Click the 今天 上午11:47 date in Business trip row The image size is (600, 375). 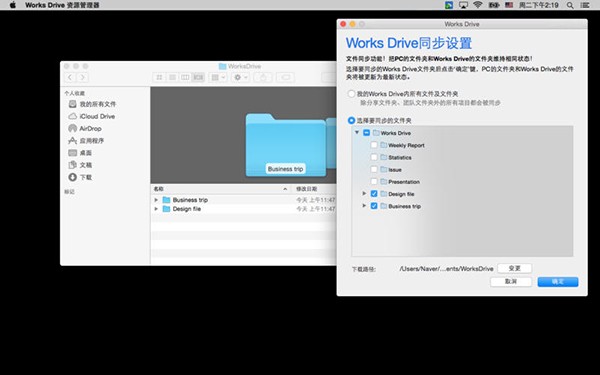point(316,200)
